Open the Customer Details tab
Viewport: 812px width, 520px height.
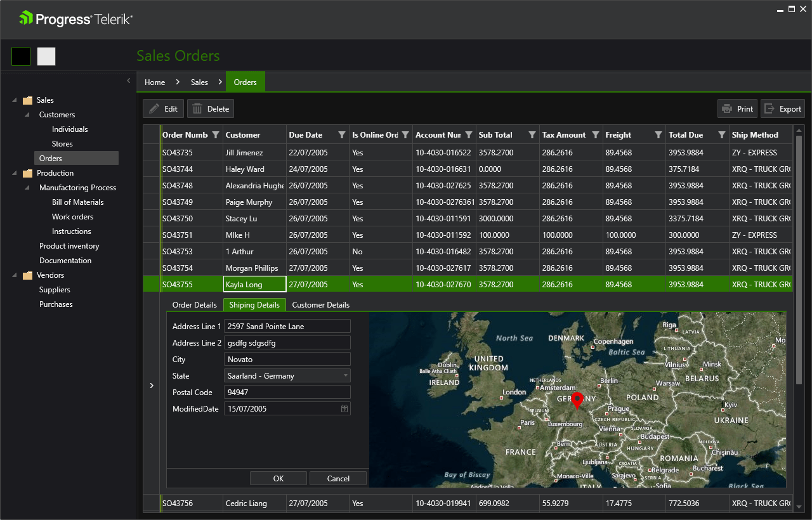point(320,305)
